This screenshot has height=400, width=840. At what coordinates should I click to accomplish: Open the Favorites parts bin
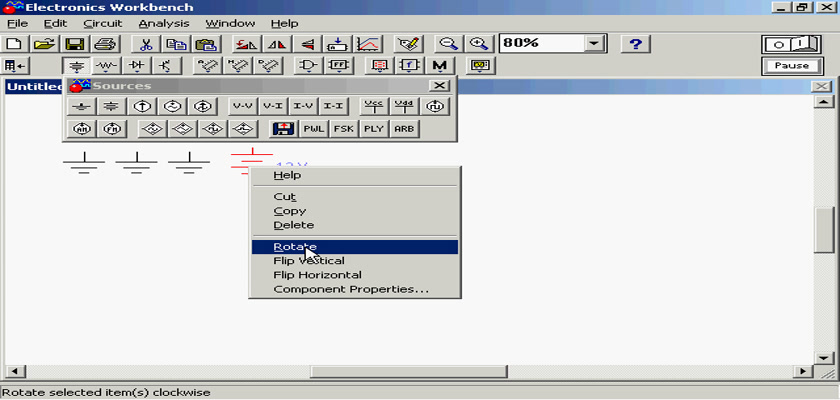[14, 66]
